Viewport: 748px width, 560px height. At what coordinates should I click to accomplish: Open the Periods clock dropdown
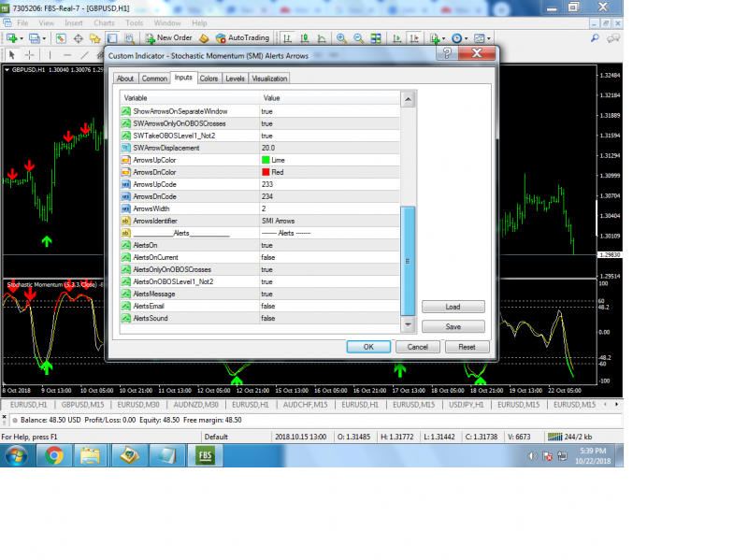click(x=459, y=38)
